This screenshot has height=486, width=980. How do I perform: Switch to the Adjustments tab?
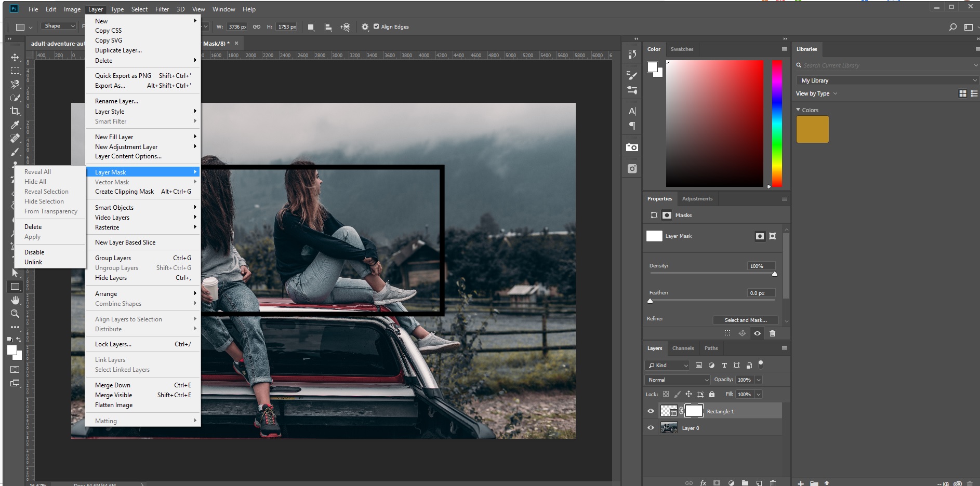point(697,199)
